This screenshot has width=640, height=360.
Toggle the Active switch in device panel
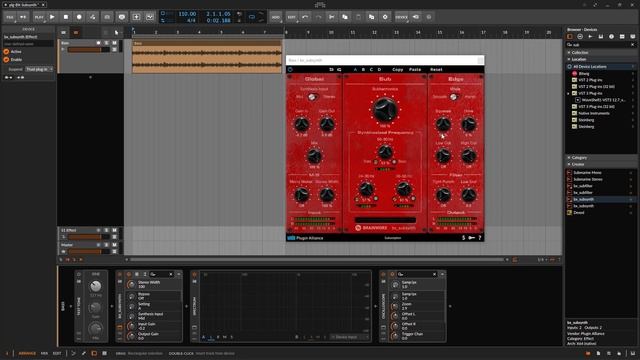(7, 52)
